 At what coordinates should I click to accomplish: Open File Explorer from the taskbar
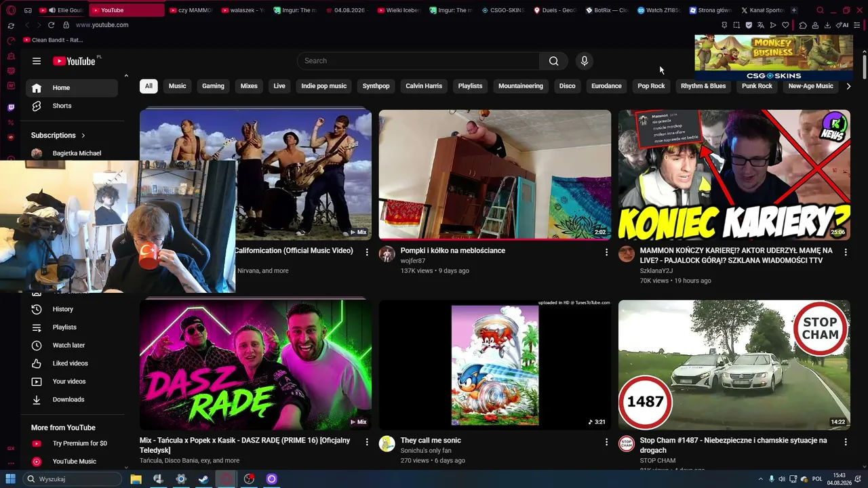[x=136, y=479]
